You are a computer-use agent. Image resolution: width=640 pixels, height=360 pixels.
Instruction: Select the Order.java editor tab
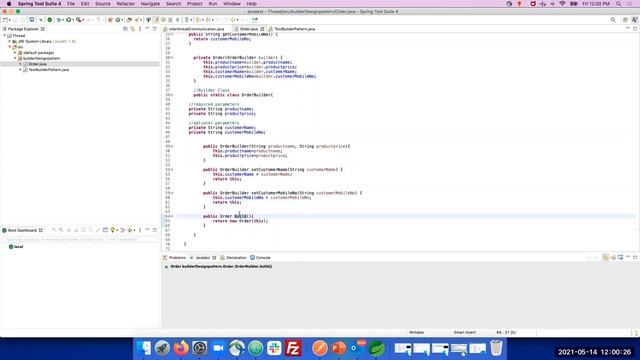pos(249,29)
